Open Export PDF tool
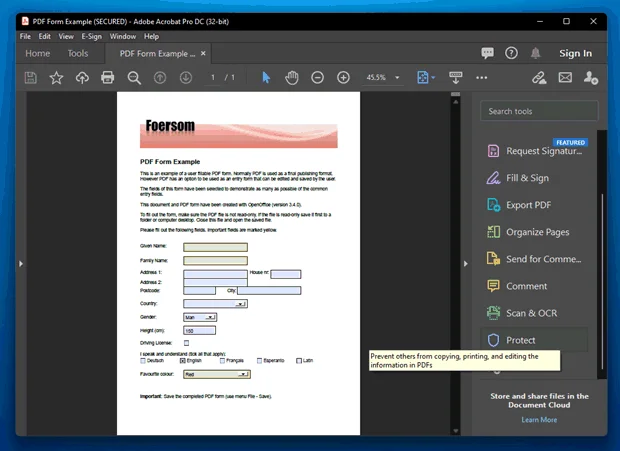The height and width of the screenshot is (451, 620). 534,205
